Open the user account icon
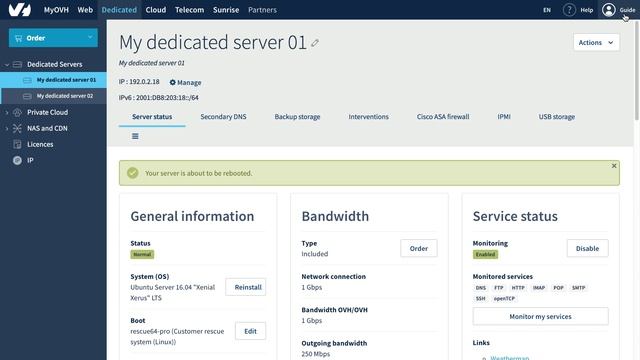This screenshot has width=640, height=360. tap(608, 10)
